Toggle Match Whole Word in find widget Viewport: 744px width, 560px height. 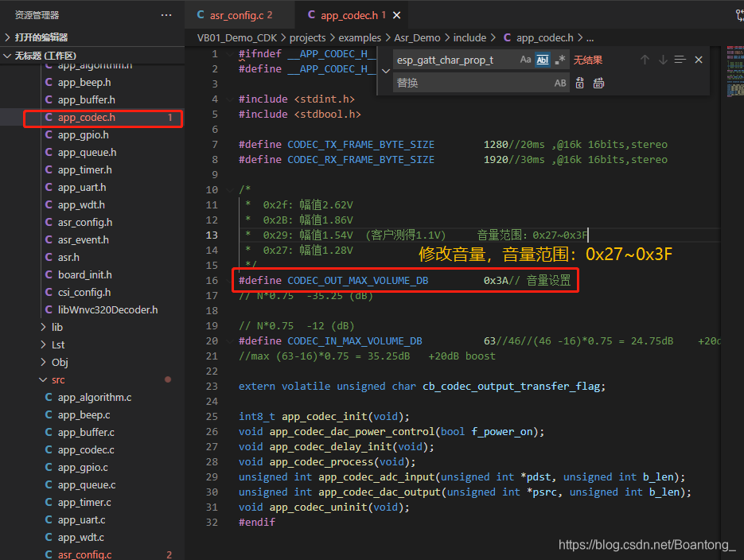click(543, 60)
